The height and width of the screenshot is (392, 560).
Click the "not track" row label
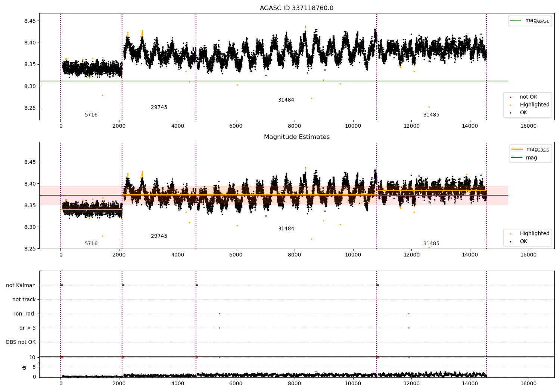click(x=24, y=299)
